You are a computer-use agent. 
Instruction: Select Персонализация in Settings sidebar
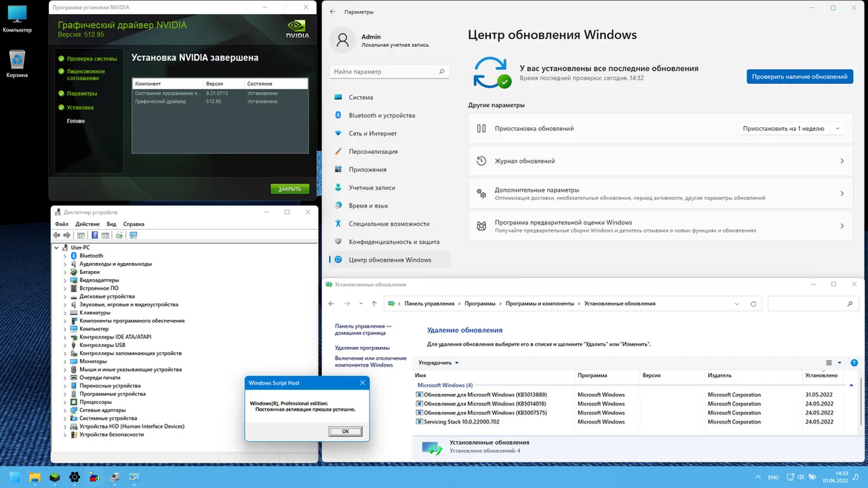pos(389,151)
